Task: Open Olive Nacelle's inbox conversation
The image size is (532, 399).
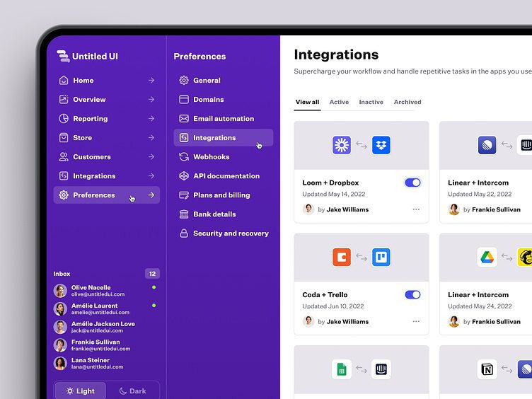Action: click(x=99, y=291)
